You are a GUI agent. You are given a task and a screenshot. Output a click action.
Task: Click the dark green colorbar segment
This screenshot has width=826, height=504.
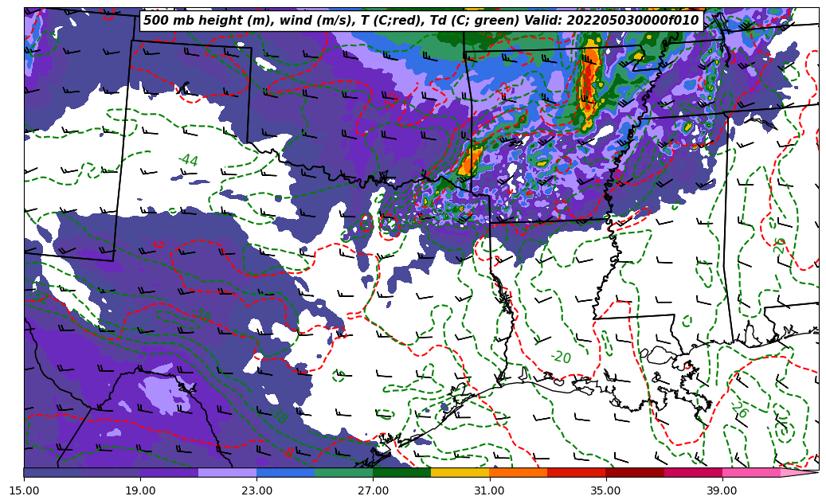pyautogui.click(x=401, y=472)
